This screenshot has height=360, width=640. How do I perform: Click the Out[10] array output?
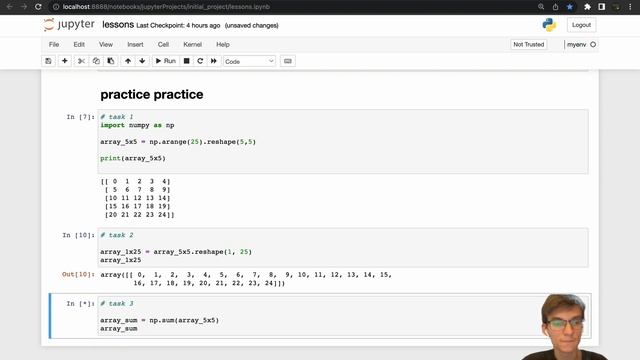pyautogui.click(x=246, y=279)
